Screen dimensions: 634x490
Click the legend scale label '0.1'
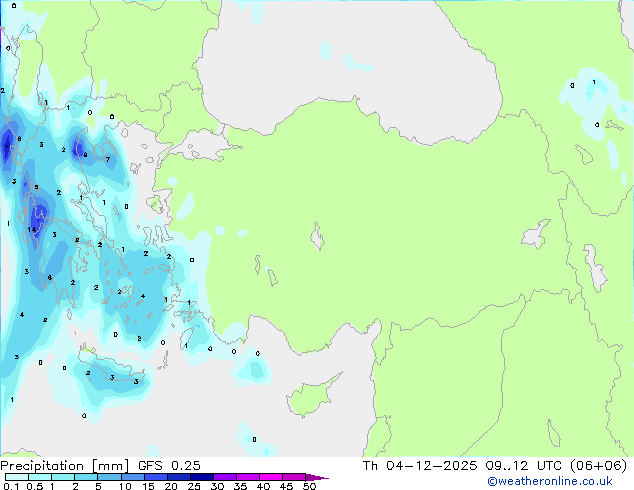click(x=11, y=486)
